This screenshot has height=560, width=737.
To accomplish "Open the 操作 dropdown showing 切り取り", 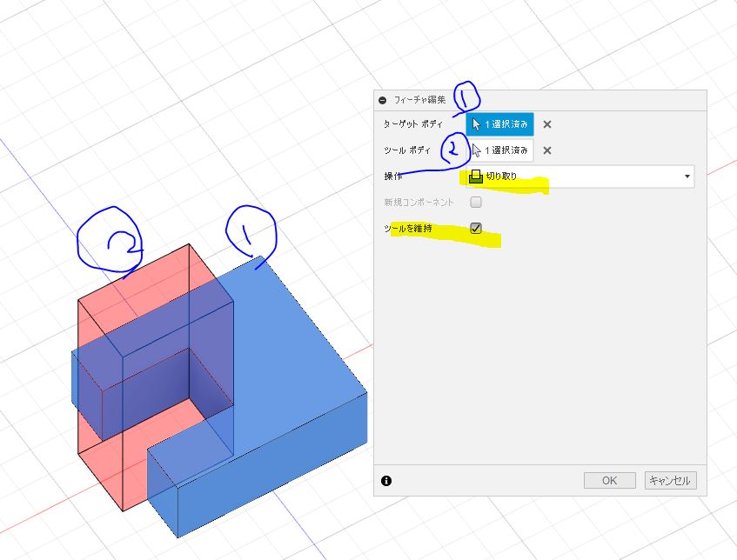I will point(580,177).
